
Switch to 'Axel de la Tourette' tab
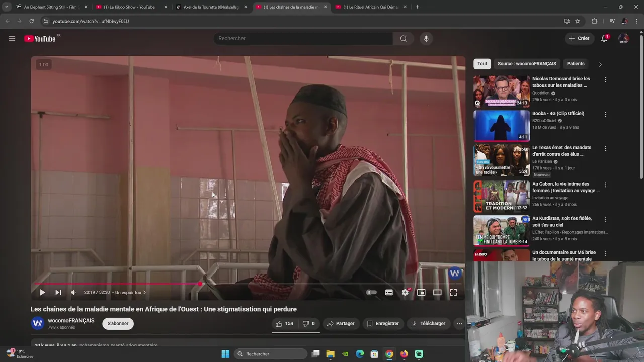(x=212, y=7)
